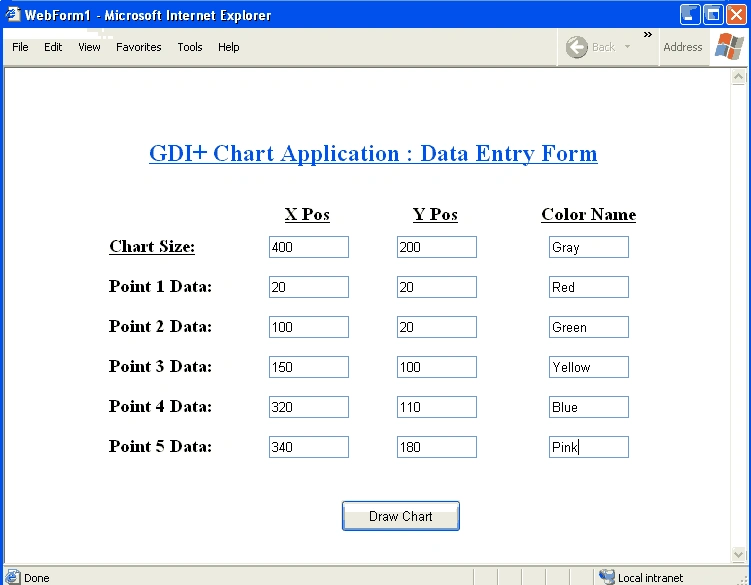The width and height of the screenshot is (751, 585).
Task: Click the Chart Size: label
Action: tap(152, 246)
